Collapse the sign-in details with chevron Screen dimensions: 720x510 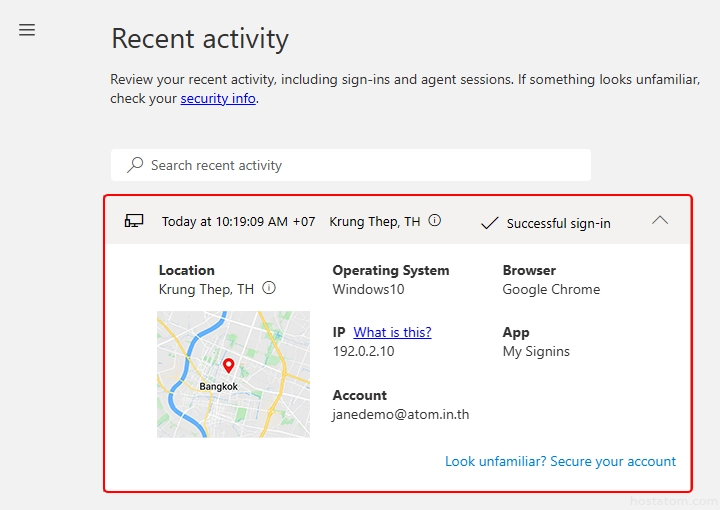click(660, 220)
